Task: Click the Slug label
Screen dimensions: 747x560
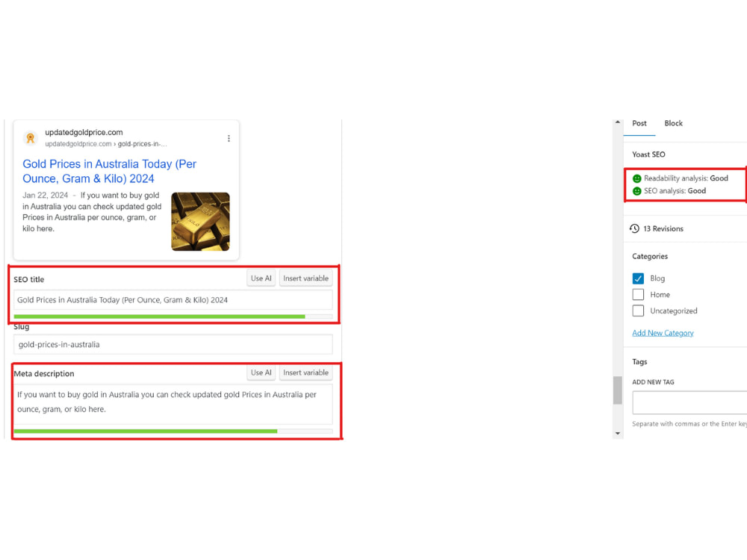Action: pyautogui.click(x=22, y=327)
